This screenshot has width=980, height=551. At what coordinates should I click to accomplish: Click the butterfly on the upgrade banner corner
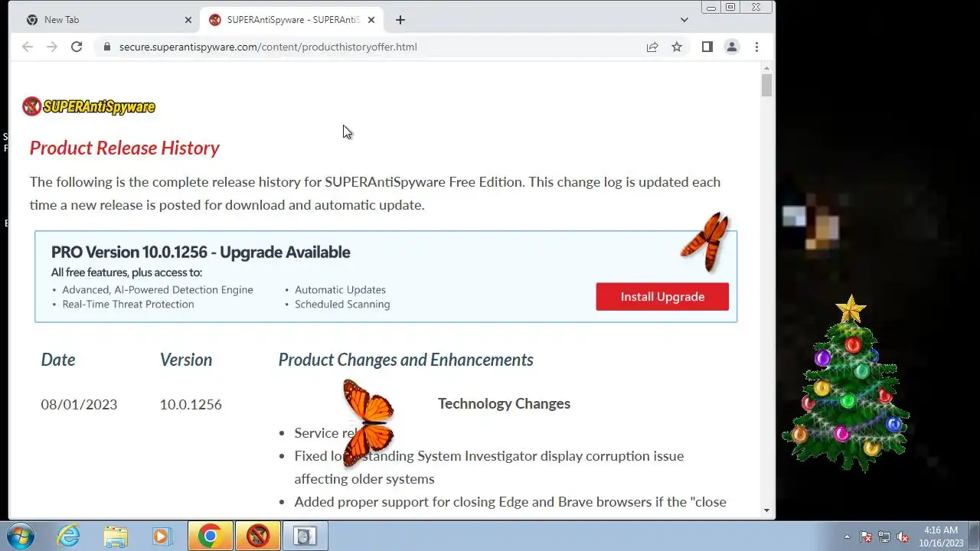tap(705, 243)
